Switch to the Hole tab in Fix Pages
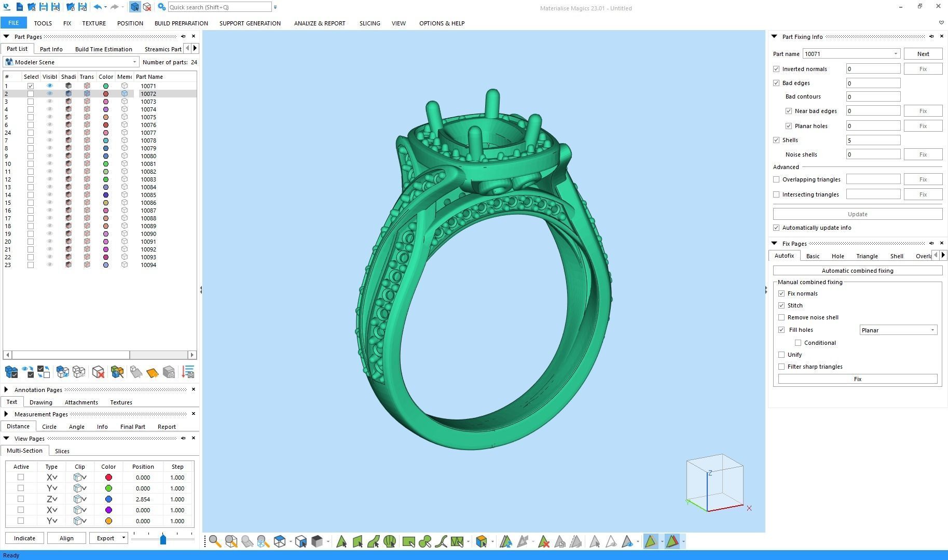The width and height of the screenshot is (948, 560). pos(837,256)
